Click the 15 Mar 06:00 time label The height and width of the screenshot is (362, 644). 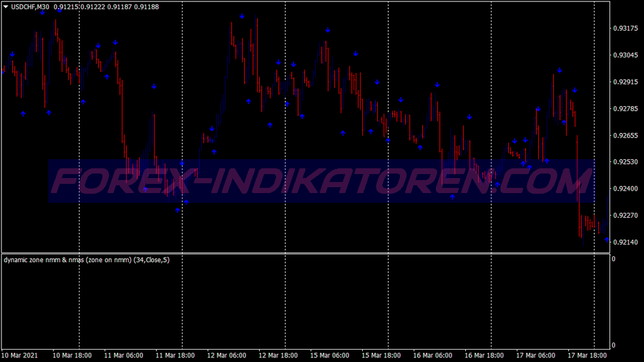point(330,355)
